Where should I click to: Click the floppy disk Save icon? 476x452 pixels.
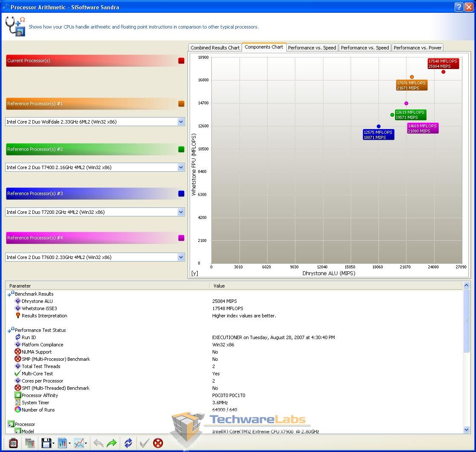pos(46,443)
